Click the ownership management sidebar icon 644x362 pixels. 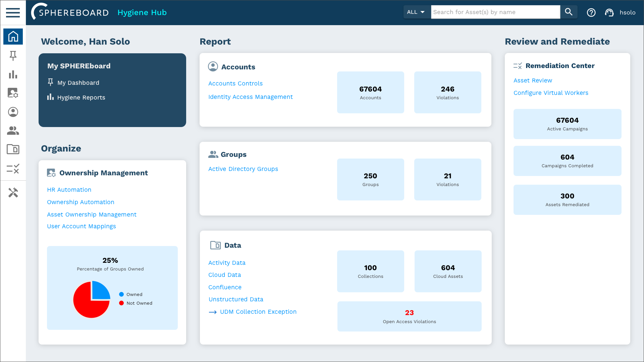coord(13,93)
